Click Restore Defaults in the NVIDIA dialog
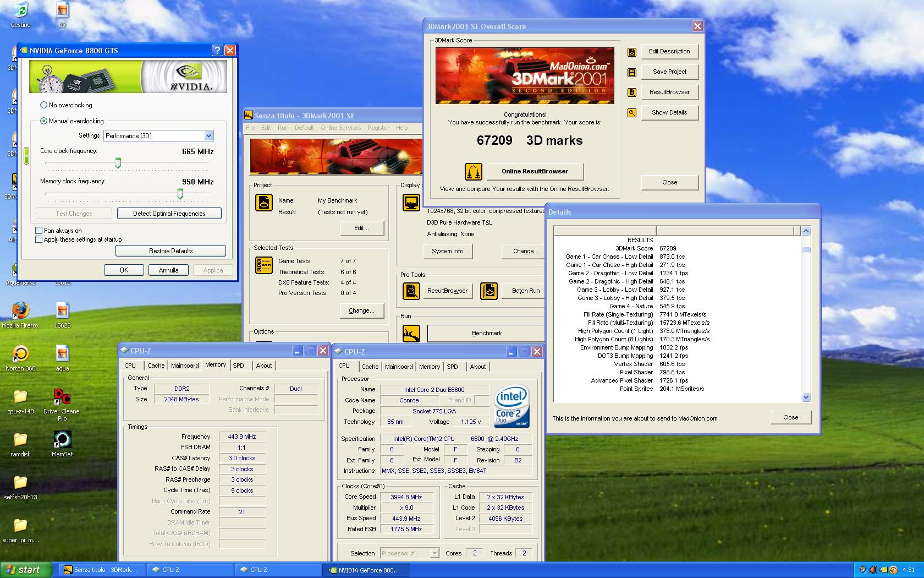Viewport: 924px width, 578px height. click(170, 251)
